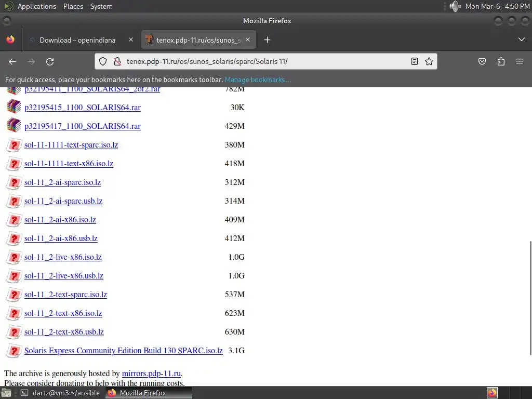
Task: Open the Firefox application menu
Action: tap(520, 61)
